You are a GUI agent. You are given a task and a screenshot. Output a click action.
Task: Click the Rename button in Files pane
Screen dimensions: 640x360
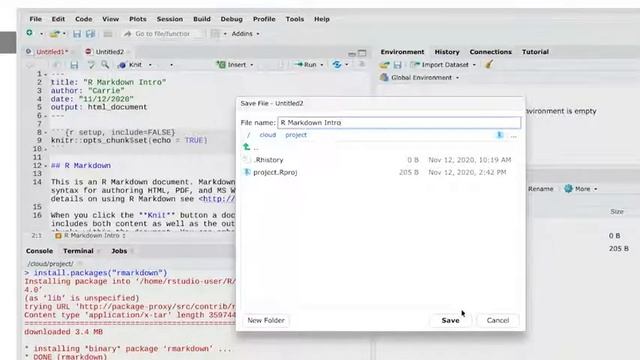[540, 189]
